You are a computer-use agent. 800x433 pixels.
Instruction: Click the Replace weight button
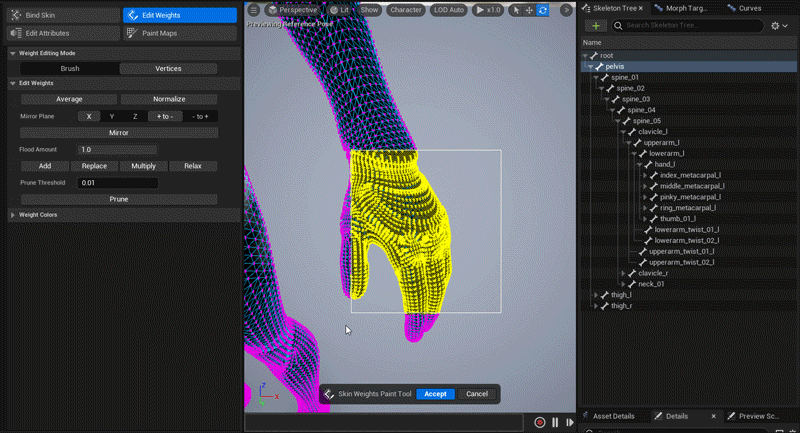click(x=94, y=166)
